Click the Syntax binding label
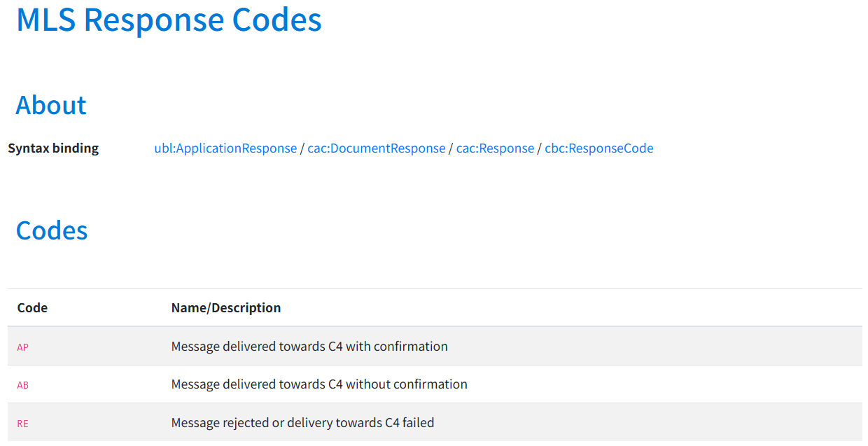The height and width of the screenshot is (446, 868). (x=53, y=148)
